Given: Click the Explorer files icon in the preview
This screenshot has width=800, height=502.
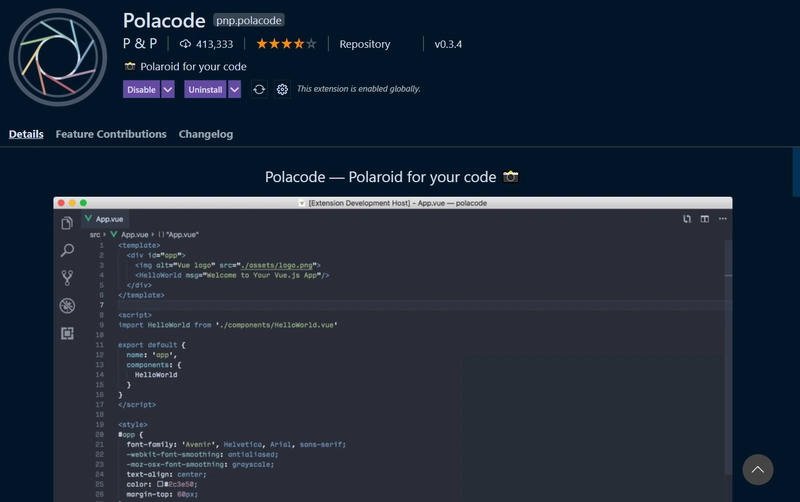Looking at the screenshot, I should [67, 223].
